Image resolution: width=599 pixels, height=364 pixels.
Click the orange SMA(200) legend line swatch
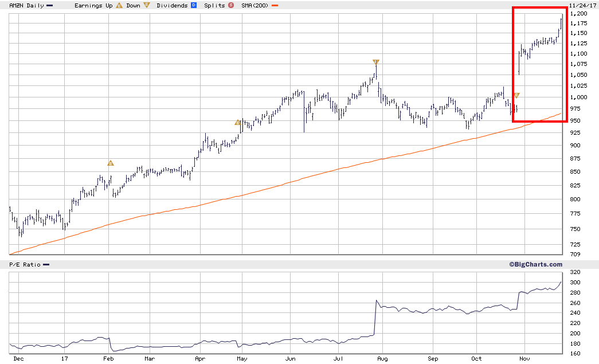[275, 6]
